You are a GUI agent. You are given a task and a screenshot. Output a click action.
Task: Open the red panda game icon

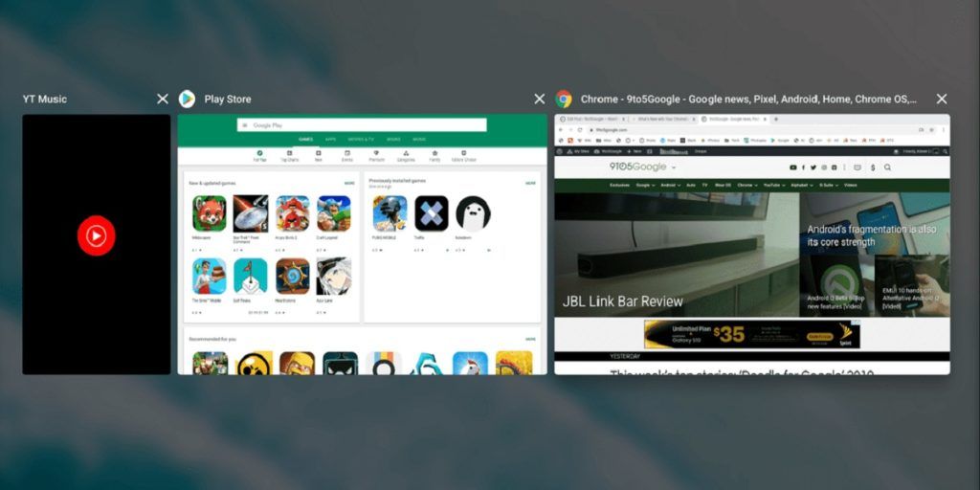click(x=210, y=213)
